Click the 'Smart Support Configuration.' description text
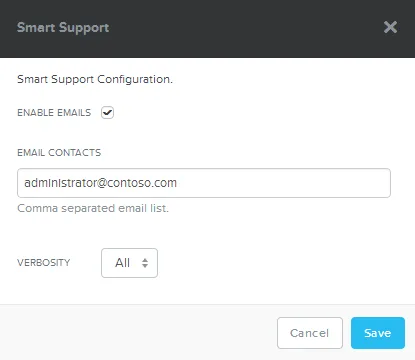Screen dimensions: 415x360 [x=95, y=79]
